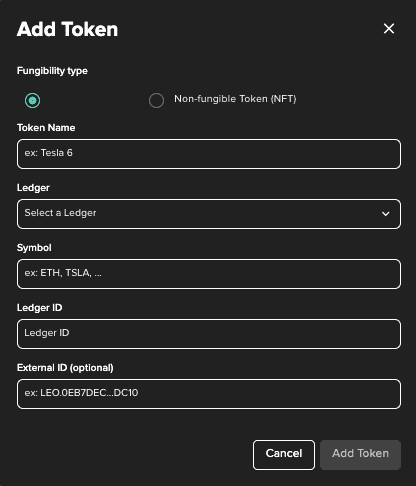The image size is (416, 486).
Task: Open the Select a Ledger dropdown
Action: pos(209,214)
